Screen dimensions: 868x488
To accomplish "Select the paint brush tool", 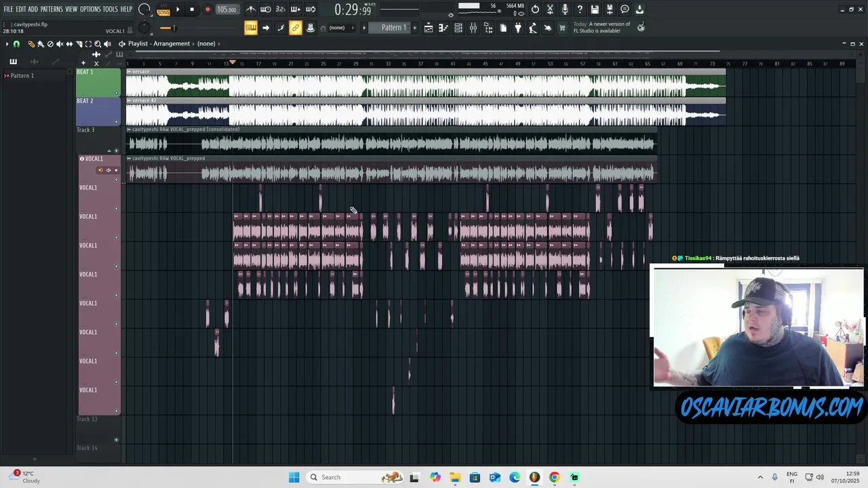I will 41,44.
